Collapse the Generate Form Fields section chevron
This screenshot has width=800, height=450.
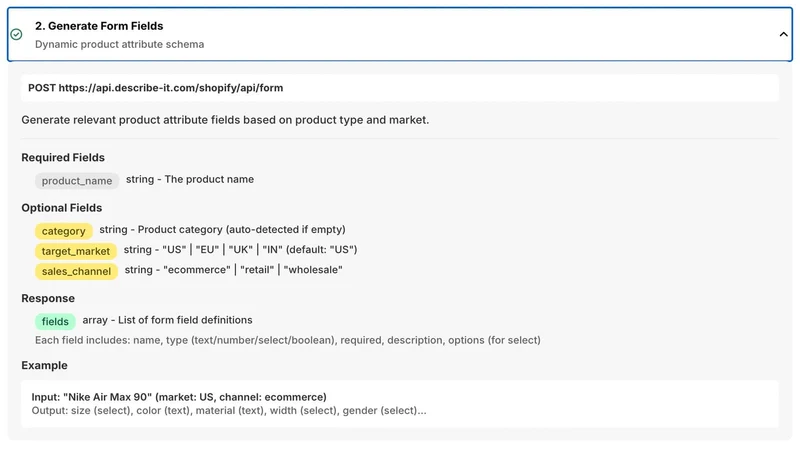click(x=783, y=34)
